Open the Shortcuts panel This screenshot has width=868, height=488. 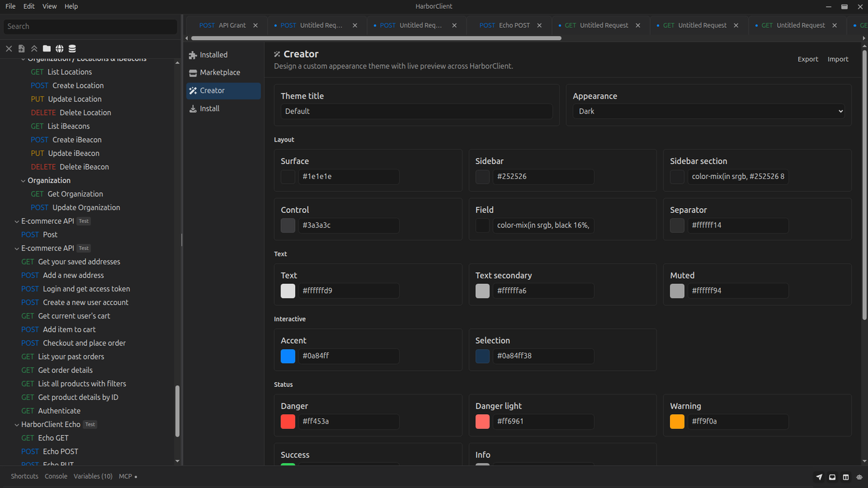(24, 476)
